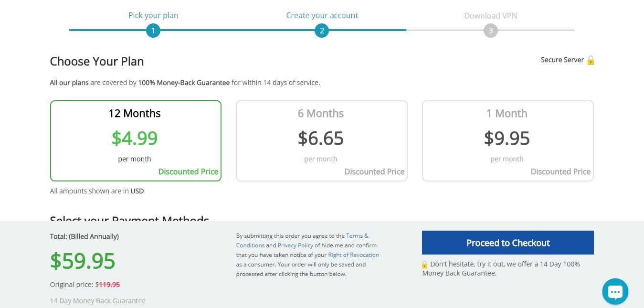This screenshot has width=644, height=308.
Task: Click the Secure Server padlock icon
Action: (591, 60)
